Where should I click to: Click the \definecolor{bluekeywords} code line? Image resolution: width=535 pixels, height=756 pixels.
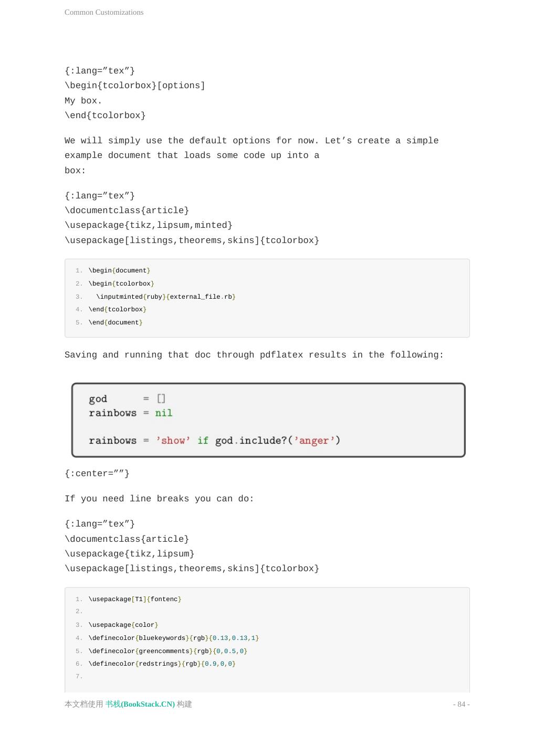[x=173, y=638]
